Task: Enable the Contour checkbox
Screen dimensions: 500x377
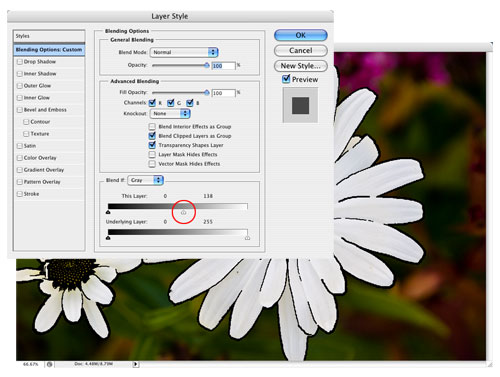Action: 26,122
